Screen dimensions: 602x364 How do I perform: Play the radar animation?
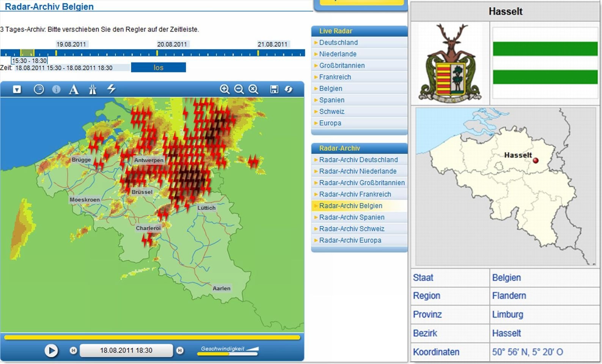tap(51, 350)
